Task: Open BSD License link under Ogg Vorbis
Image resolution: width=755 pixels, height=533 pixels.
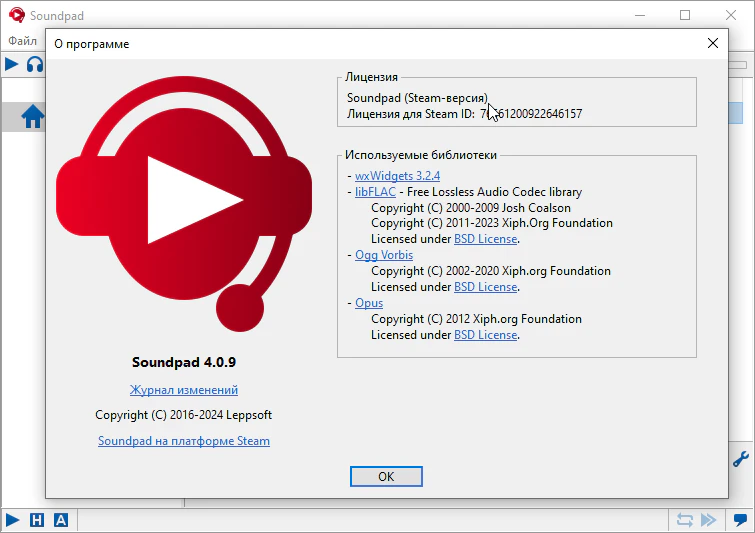Action: (485, 287)
